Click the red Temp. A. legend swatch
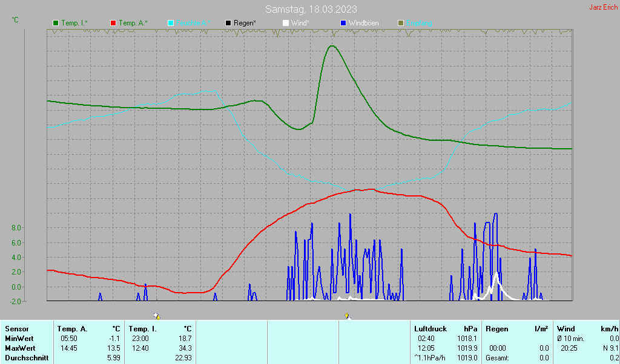 click(x=113, y=23)
